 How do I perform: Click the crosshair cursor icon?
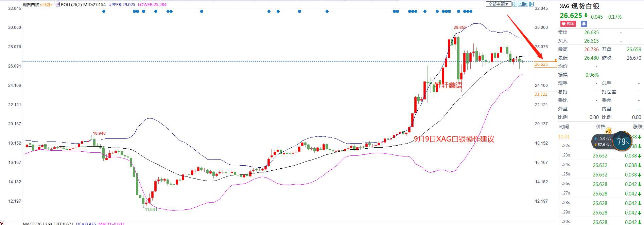coord(515,4)
